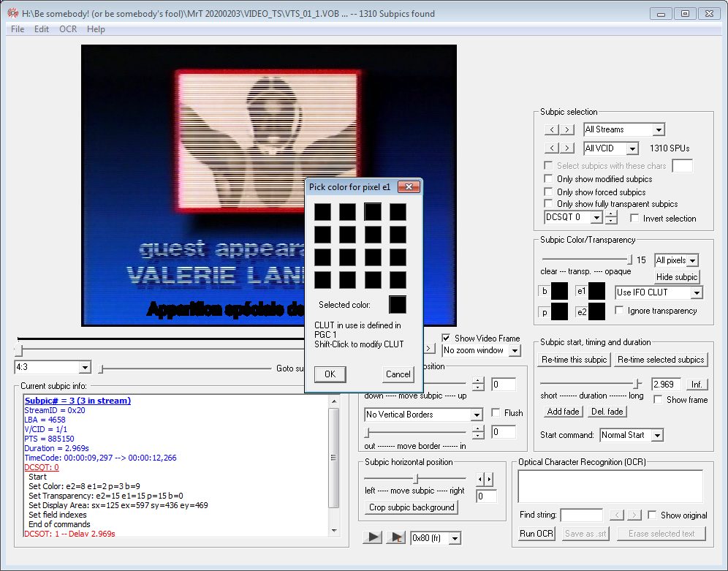The width and height of the screenshot is (728, 571).
Task: Click Cancel in the color picker dialog
Action: pyautogui.click(x=398, y=374)
